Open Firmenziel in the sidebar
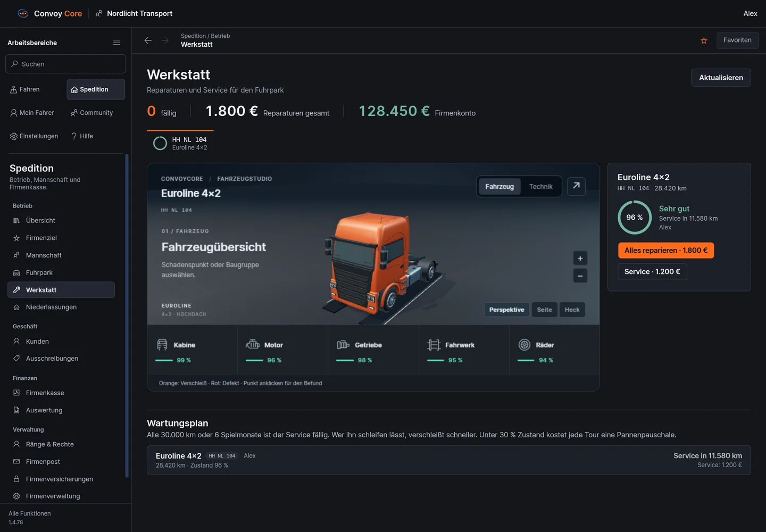766x532 pixels. coord(61,238)
